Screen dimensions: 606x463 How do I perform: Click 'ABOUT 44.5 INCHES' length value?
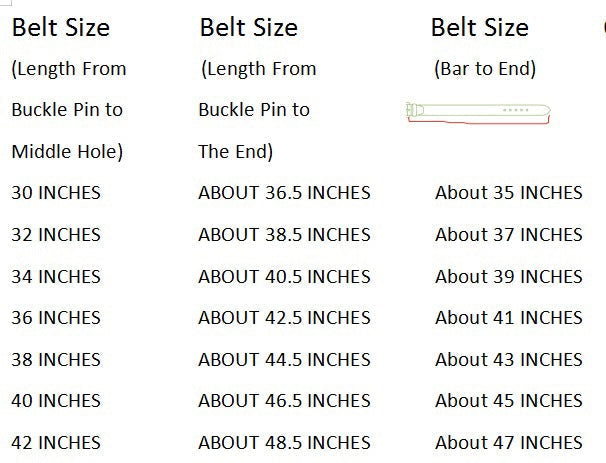(284, 359)
